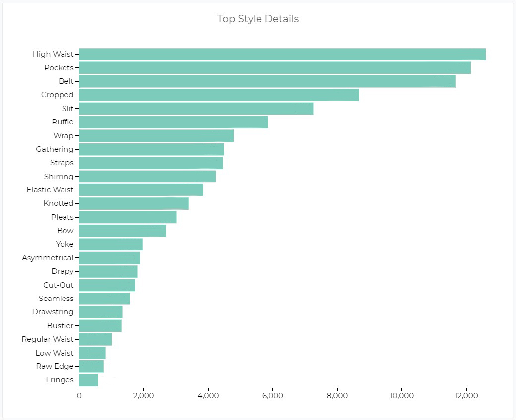This screenshot has width=516, height=420.
Task: Select the Elastic Waist bar
Action: (x=141, y=190)
